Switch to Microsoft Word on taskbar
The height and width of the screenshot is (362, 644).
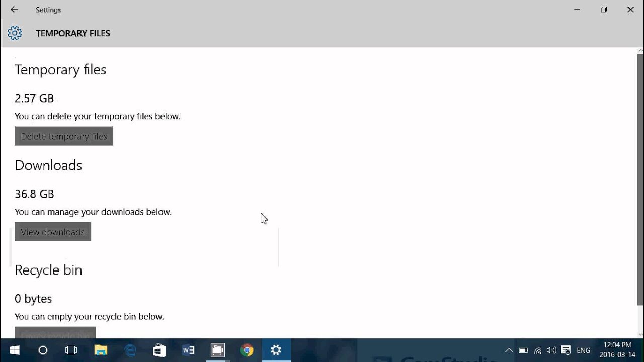(x=188, y=350)
